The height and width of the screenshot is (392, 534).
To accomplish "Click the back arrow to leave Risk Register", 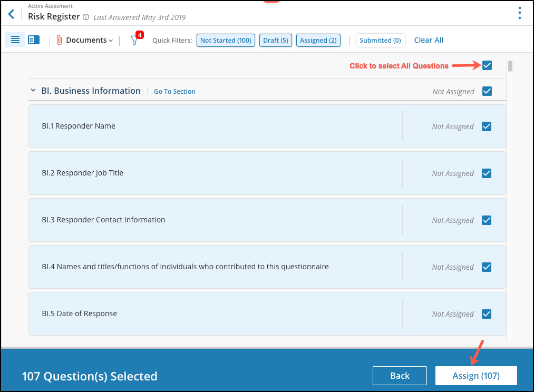I will point(12,14).
